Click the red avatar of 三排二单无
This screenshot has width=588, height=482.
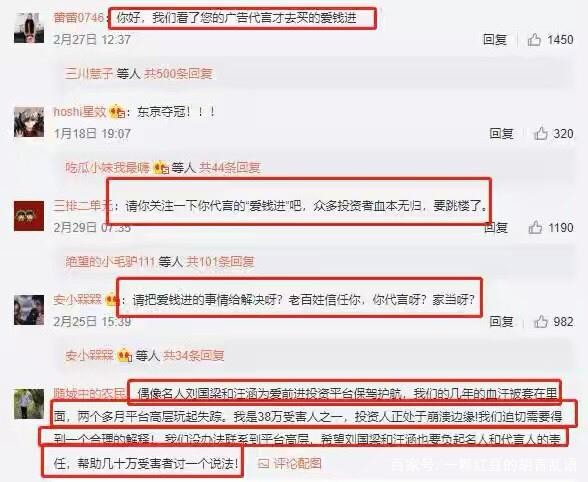(x=29, y=216)
